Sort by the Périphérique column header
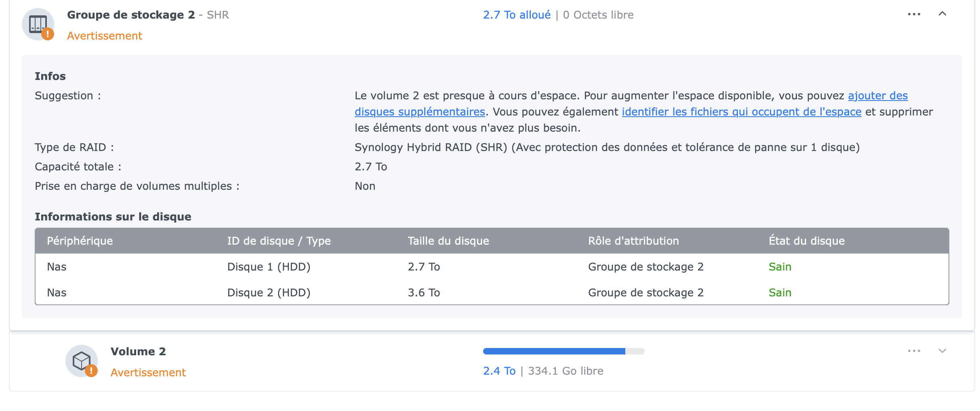Screen dimensions: 980x411 coord(80,241)
